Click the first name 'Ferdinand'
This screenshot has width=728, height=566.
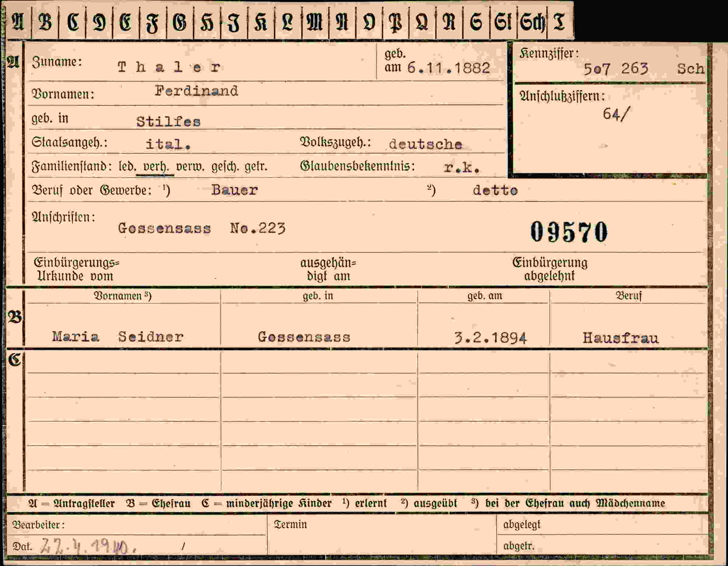[196, 91]
